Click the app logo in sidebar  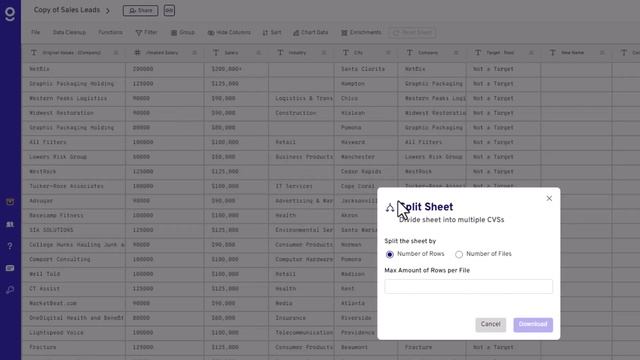pos(10,14)
